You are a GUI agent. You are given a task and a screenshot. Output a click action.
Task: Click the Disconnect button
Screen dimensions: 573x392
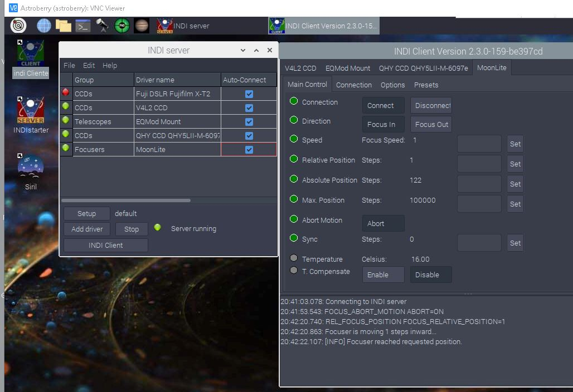[431, 105]
